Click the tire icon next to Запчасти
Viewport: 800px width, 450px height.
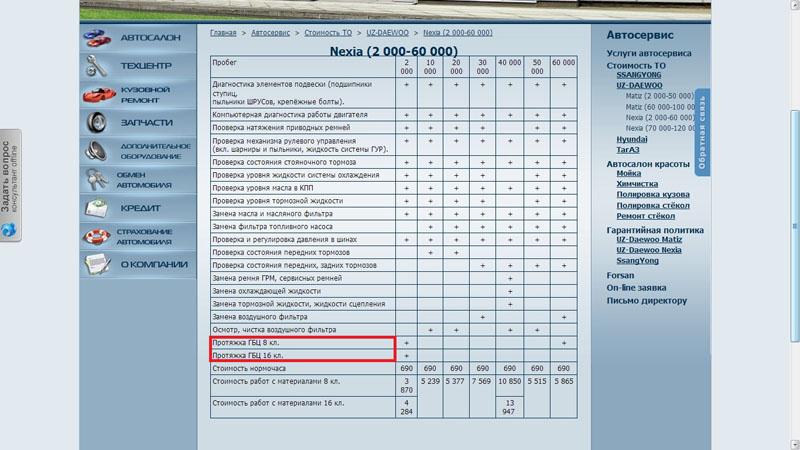(x=99, y=123)
